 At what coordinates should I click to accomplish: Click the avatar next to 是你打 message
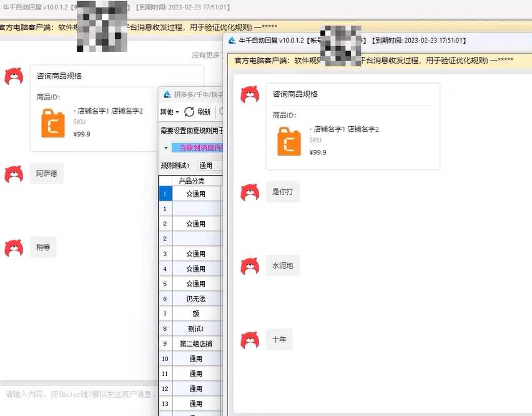pyautogui.click(x=250, y=192)
